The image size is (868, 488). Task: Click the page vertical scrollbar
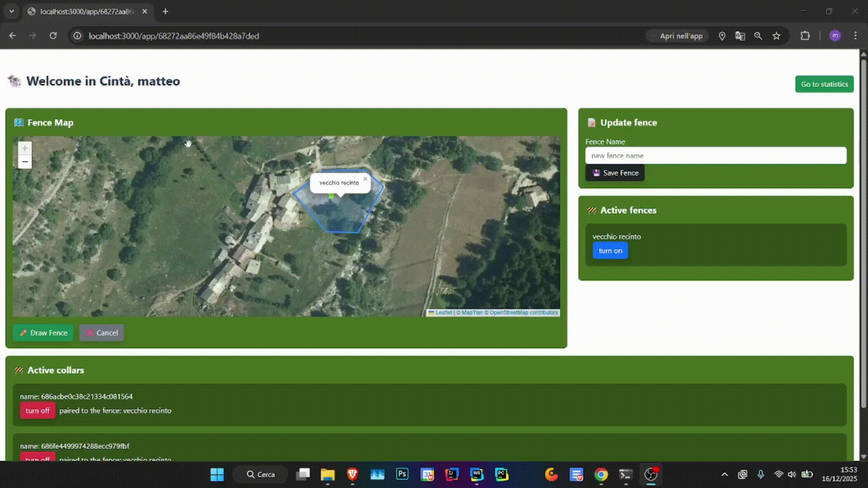click(x=863, y=226)
